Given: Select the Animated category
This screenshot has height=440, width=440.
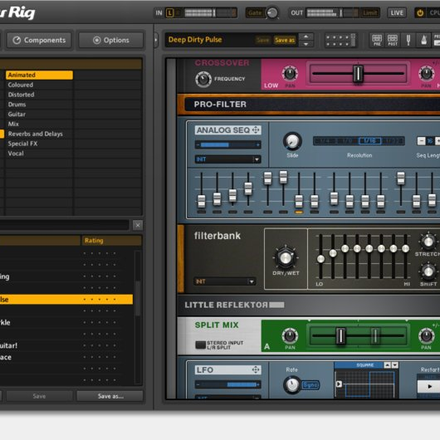Looking at the screenshot, I should pos(39,75).
